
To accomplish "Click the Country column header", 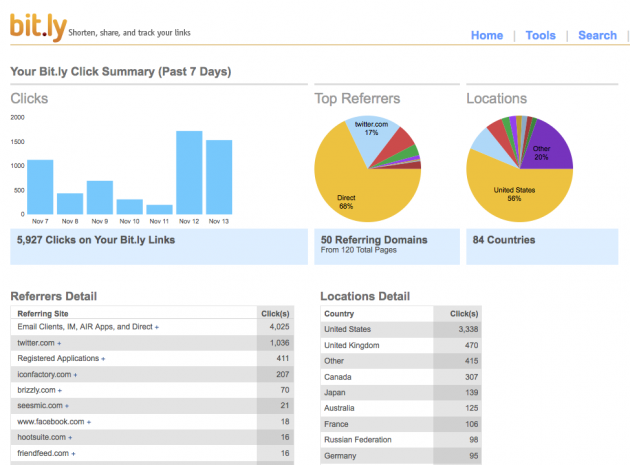I will coord(339,313).
